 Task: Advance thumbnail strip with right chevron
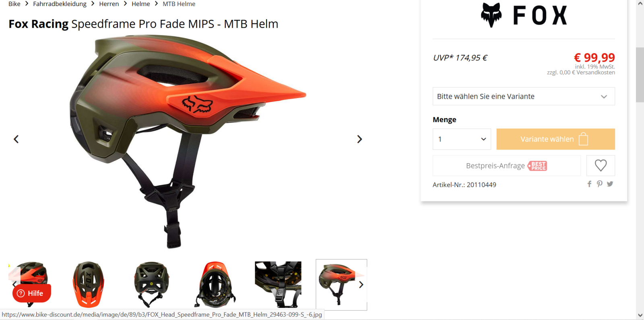tap(361, 285)
